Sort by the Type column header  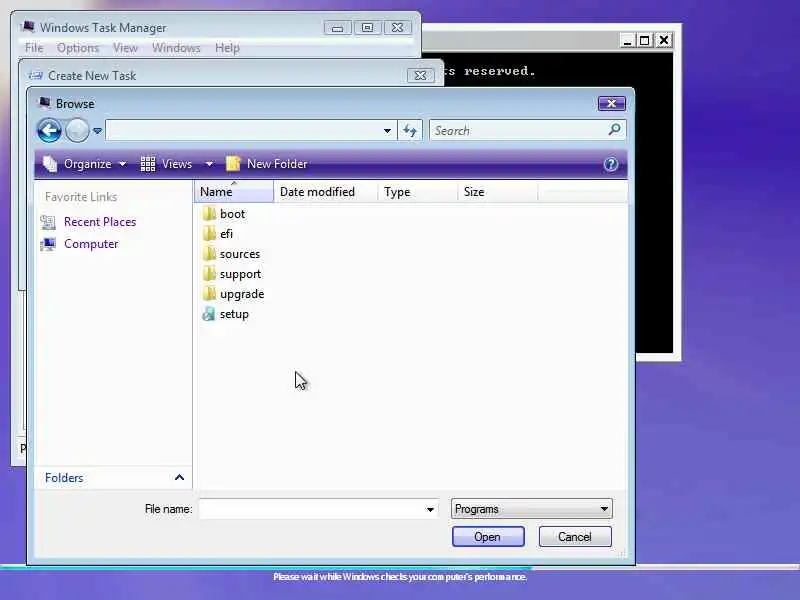418,192
